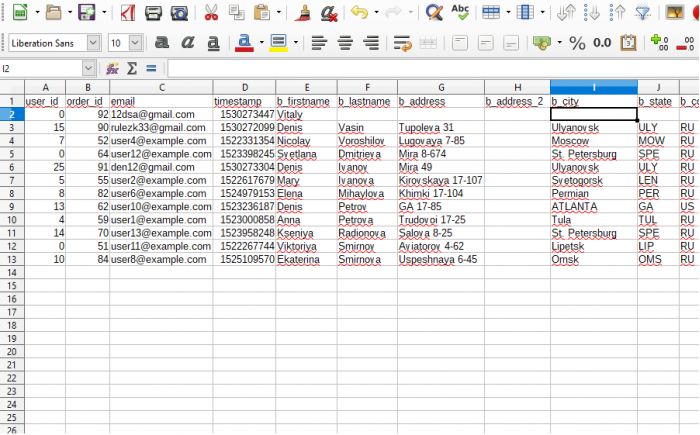Screen dimensions: 700x435
Task: Paste from clipboard
Action: pos(262,13)
